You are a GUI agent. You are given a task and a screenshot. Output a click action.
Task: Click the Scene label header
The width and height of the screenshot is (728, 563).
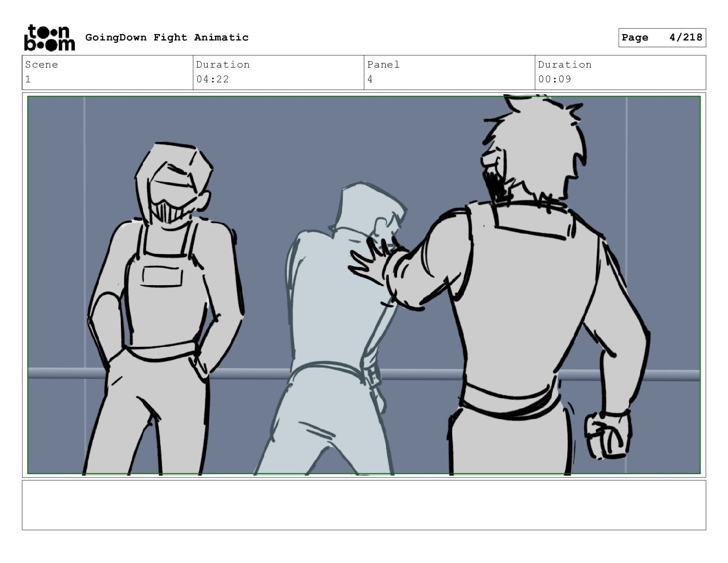(x=41, y=64)
